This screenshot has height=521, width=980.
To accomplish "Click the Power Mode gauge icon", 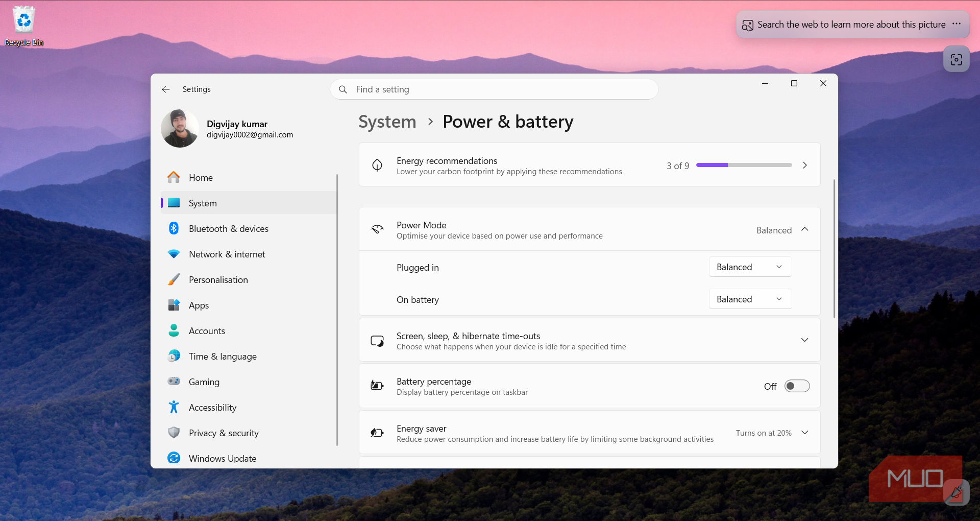I will [377, 229].
